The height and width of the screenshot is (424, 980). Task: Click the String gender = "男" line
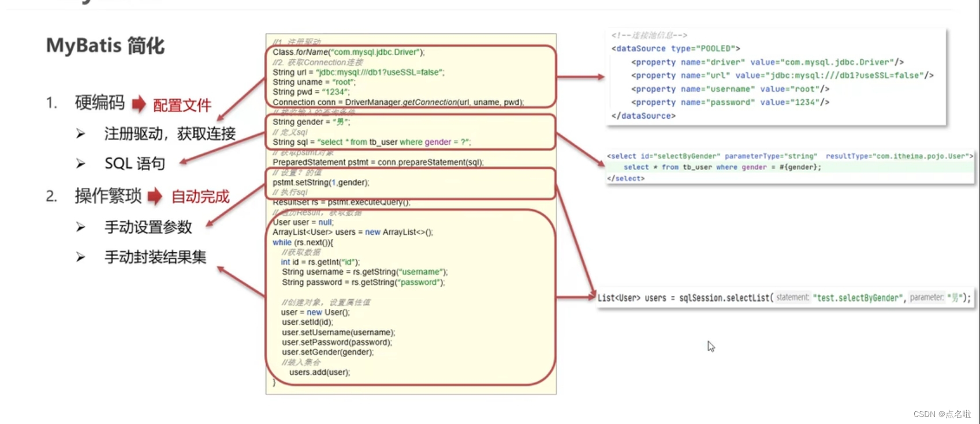point(311,122)
